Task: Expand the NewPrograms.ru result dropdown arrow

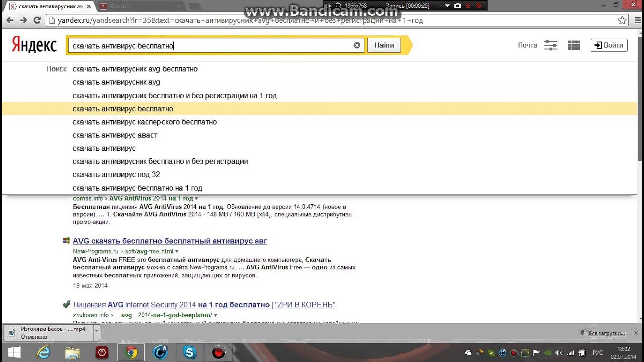Action: (177, 251)
